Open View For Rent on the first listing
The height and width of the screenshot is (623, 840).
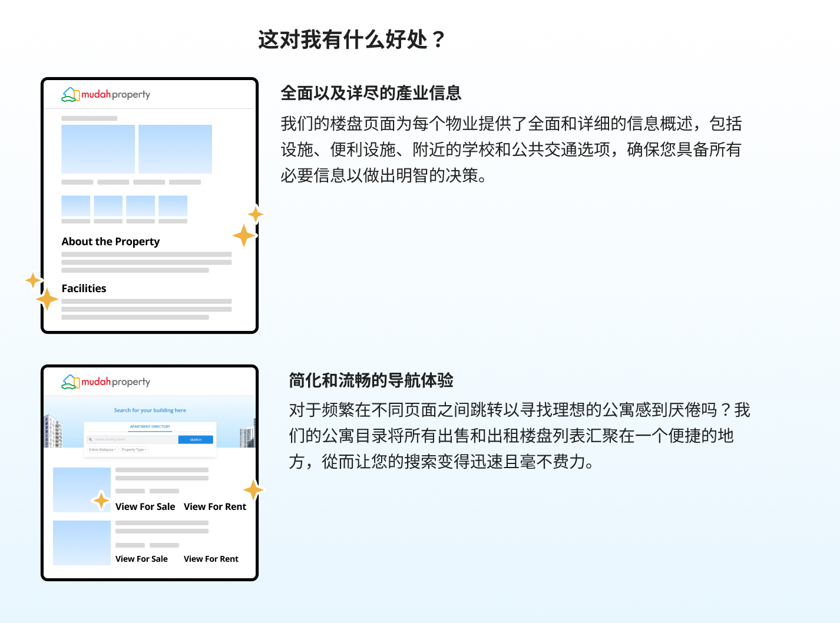[x=215, y=506]
